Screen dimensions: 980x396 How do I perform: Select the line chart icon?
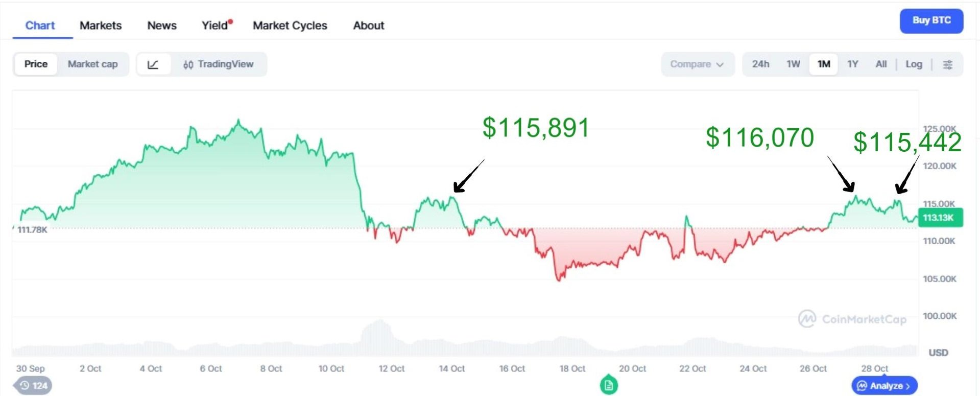(153, 64)
